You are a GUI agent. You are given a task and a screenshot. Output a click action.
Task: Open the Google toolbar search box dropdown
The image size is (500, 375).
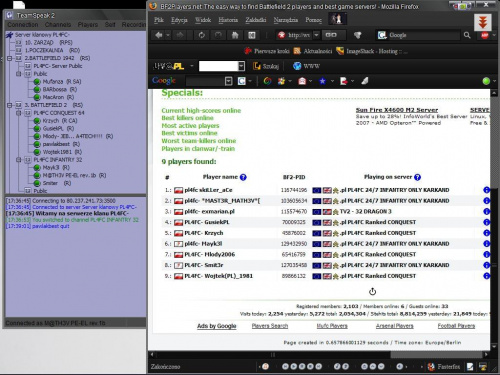point(228,81)
